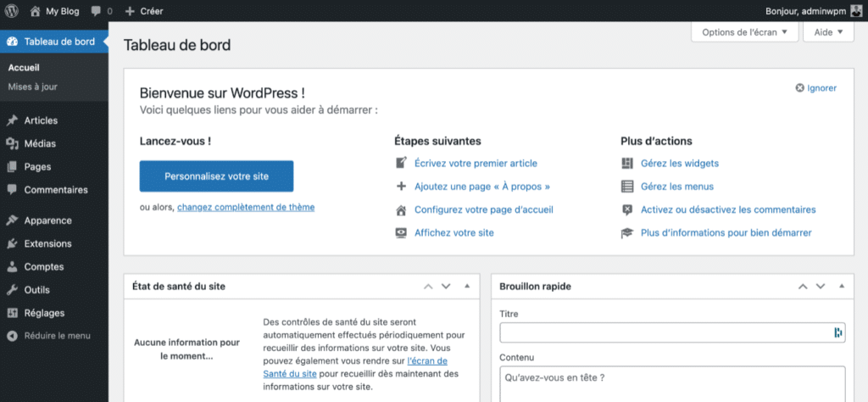Open the Commentaires menu
868x402 pixels.
click(54, 190)
